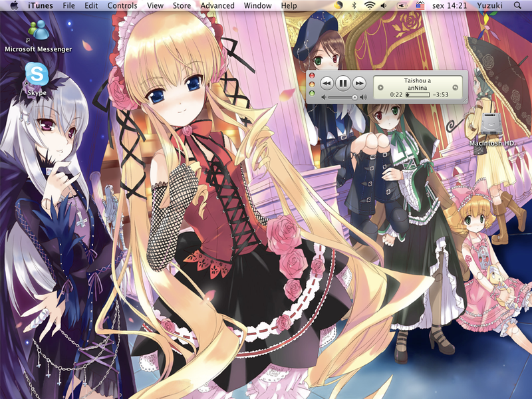This screenshot has width=532, height=399.
Task: Click the elapsed time 0:22
Action: click(x=396, y=94)
